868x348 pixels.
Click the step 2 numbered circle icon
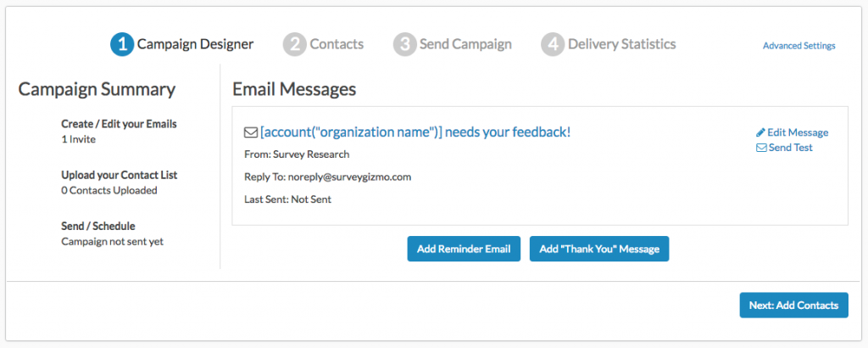tap(294, 44)
